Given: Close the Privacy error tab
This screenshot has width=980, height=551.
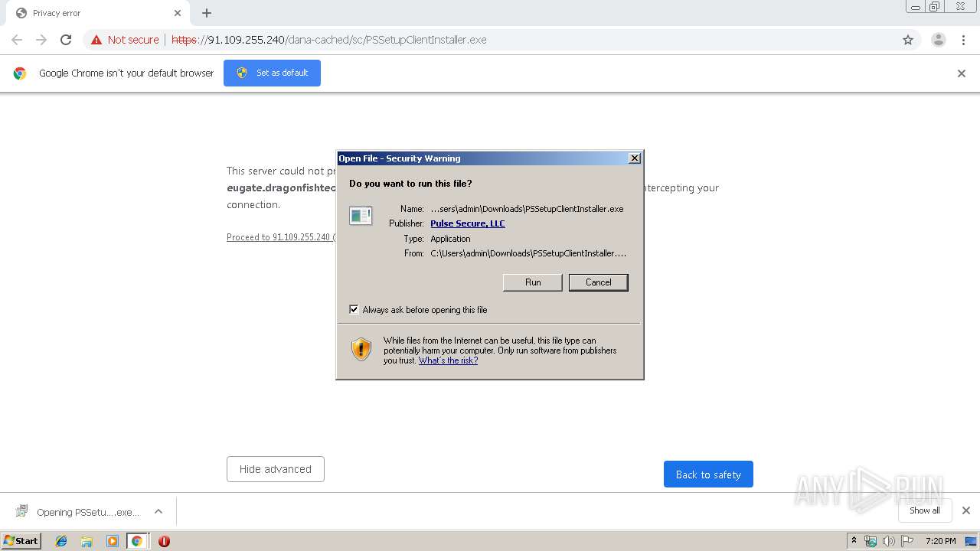Looking at the screenshot, I should tap(177, 13).
